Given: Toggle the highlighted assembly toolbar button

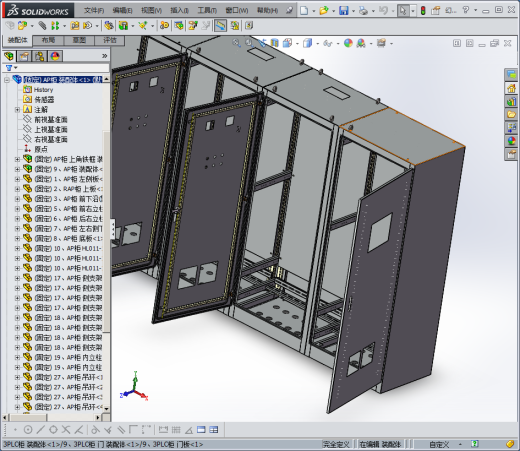Looking at the screenshot, I should point(220,25).
